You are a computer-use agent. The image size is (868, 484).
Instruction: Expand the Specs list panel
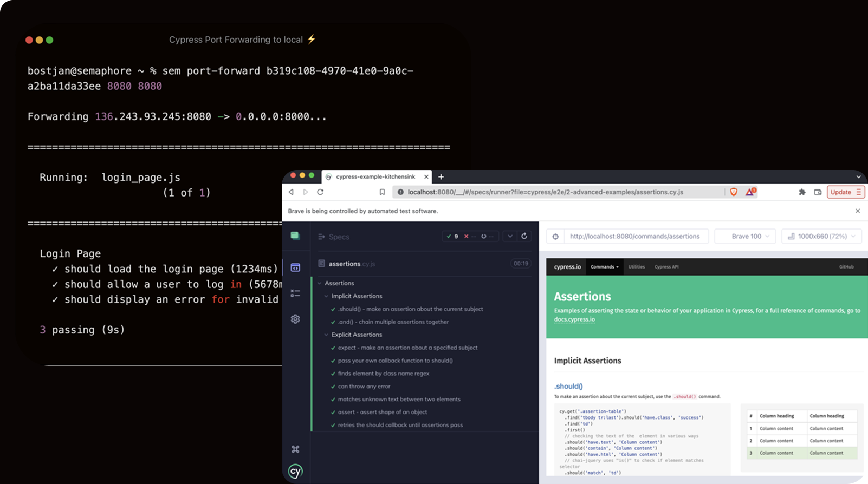pyautogui.click(x=333, y=237)
